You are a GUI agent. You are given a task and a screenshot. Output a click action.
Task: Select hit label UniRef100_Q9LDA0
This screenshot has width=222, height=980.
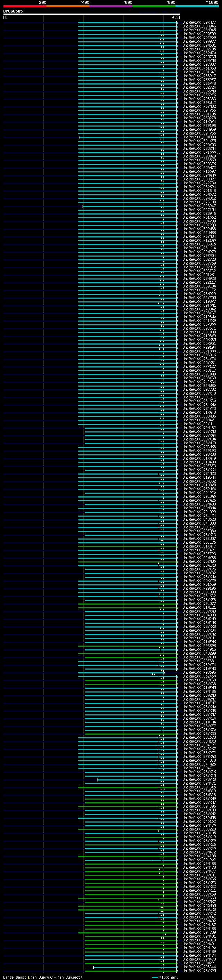tap(199, 496)
